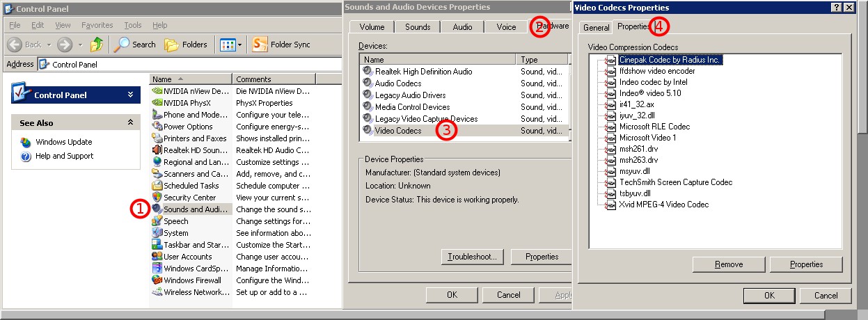Select the Printers and Faxes icon
Screen dimensions: 868x320
coord(157,138)
